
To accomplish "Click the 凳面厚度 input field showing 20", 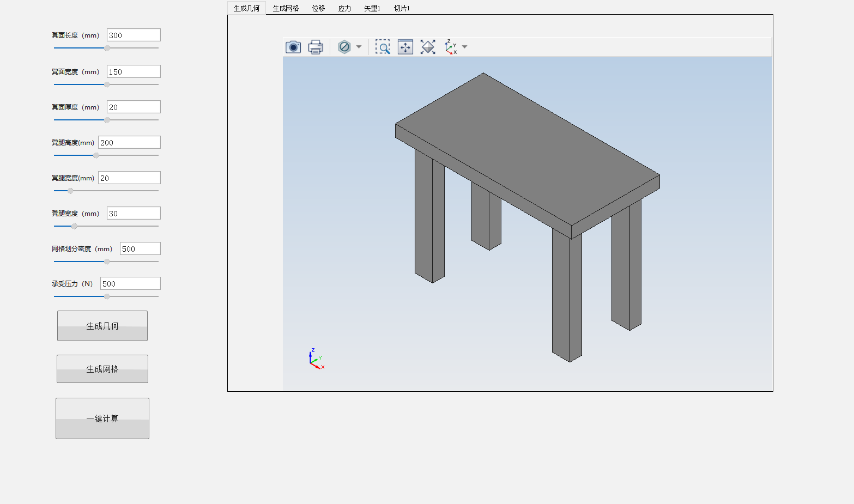I will click(x=134, y=107).
